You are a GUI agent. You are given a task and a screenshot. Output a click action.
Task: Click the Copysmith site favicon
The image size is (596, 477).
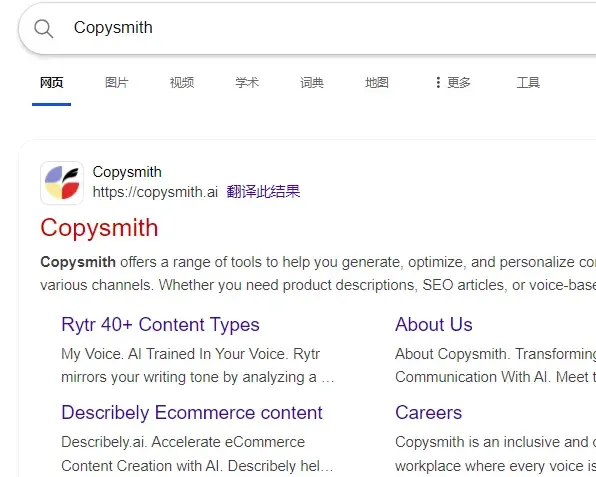[62, 183]
